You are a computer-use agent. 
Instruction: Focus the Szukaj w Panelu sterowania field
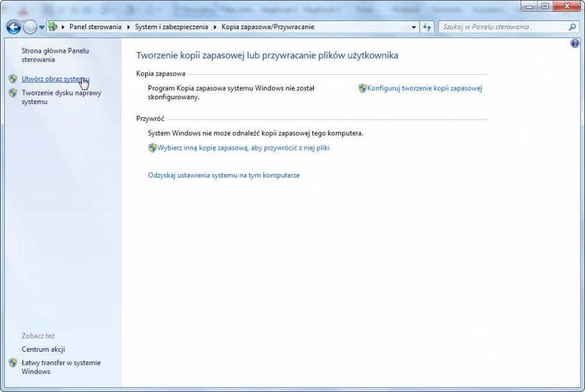[x=503, y=27]
